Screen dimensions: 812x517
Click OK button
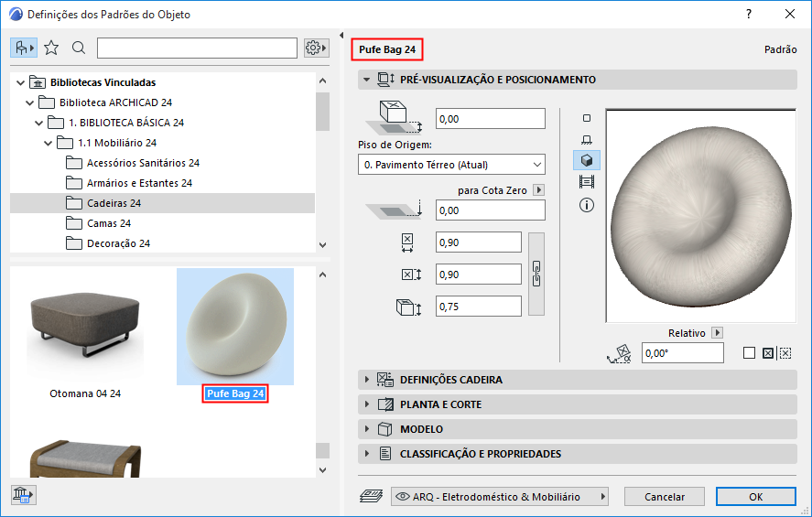[x=755, y=496]
